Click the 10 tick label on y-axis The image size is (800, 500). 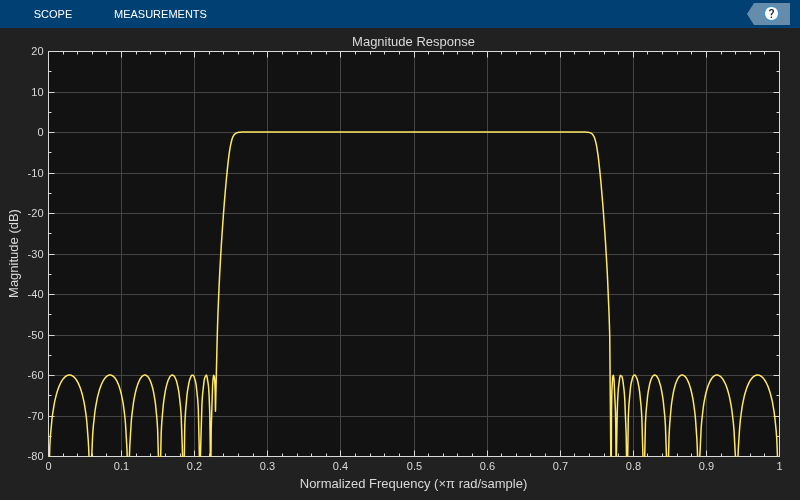tap(38, 92)
